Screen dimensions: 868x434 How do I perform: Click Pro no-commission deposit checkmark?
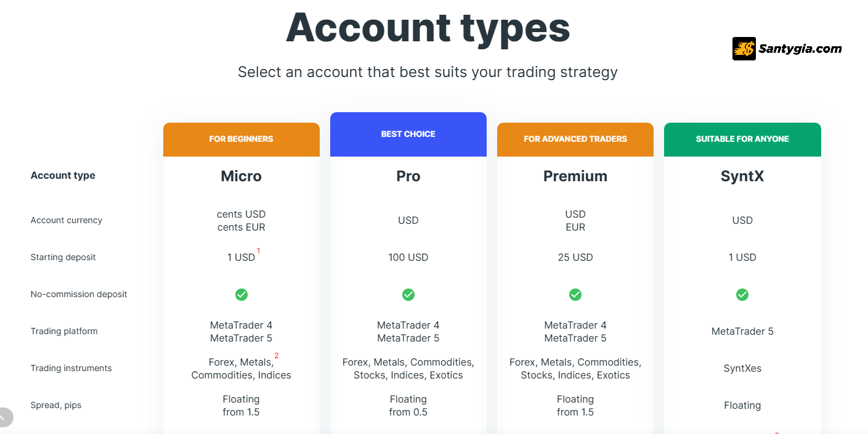coord(408,295)
